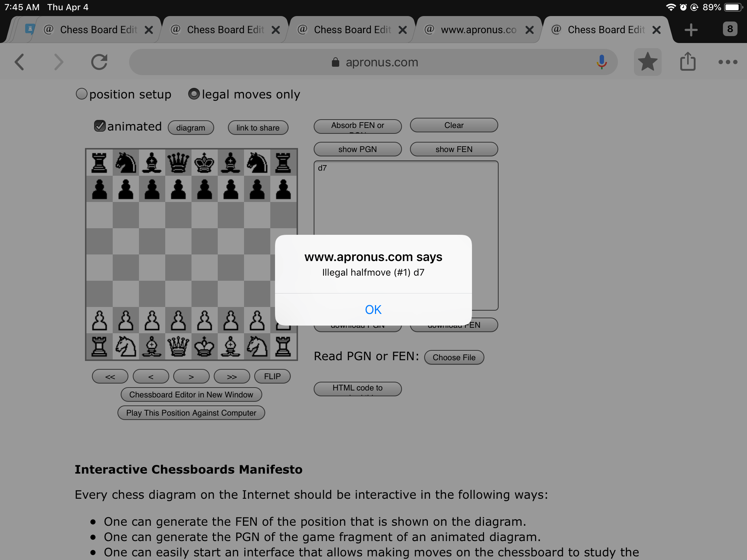
Task: Select the black pawn on d7
Action: pyautogui.click(x=178, y=189)
